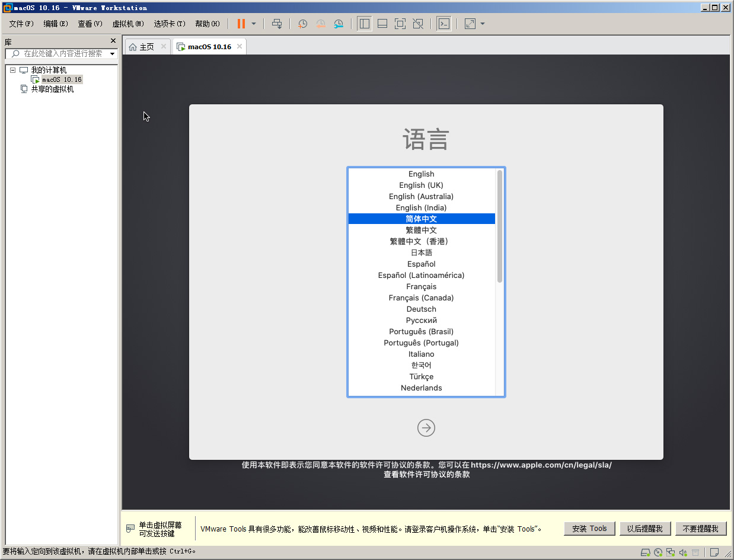Send Ctrl+Alt+Del to the virtual machine

click(277, 24)
